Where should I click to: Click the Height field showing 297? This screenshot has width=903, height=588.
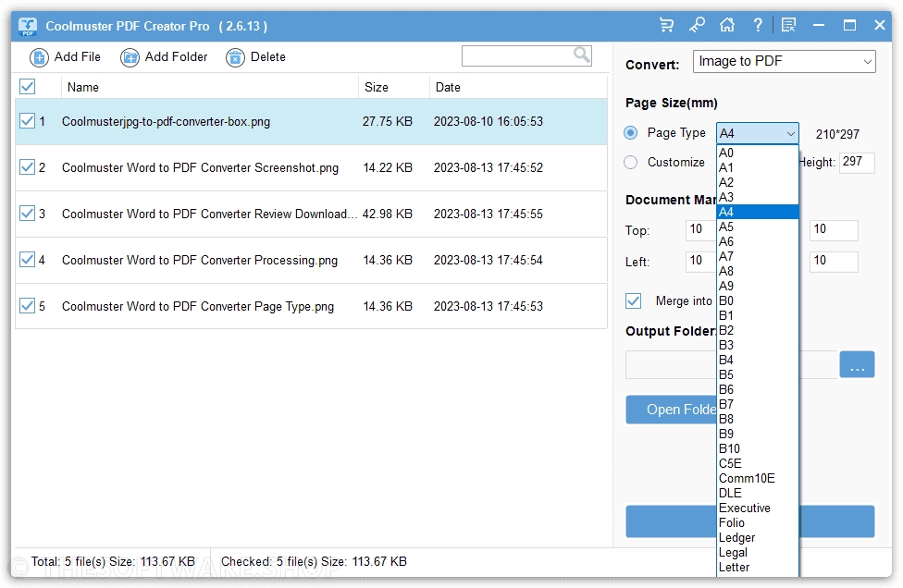tap(857, 162)
